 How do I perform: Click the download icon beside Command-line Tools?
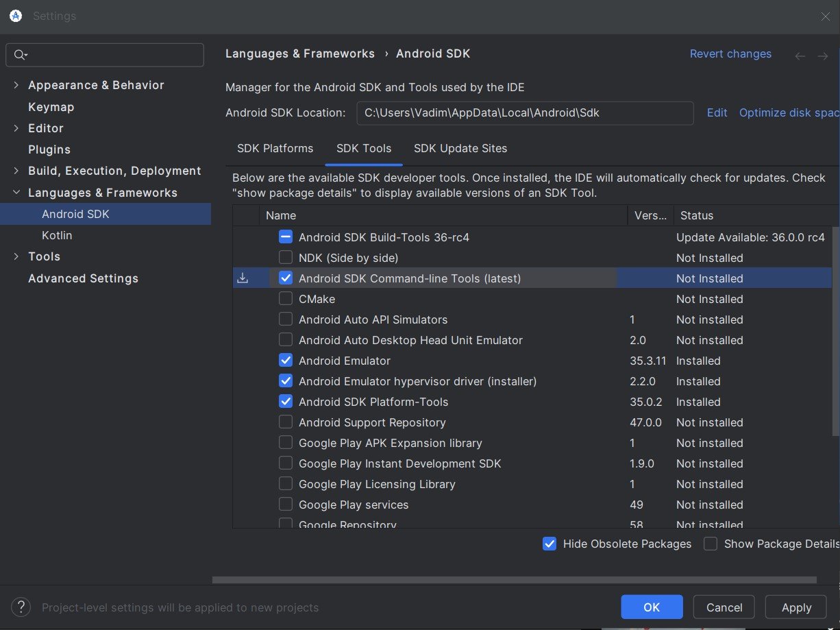243,278
